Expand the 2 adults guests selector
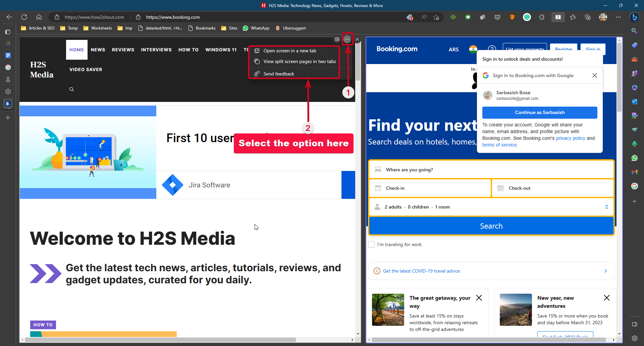This screenshot has height=346, width=644. tap(491, 207)
